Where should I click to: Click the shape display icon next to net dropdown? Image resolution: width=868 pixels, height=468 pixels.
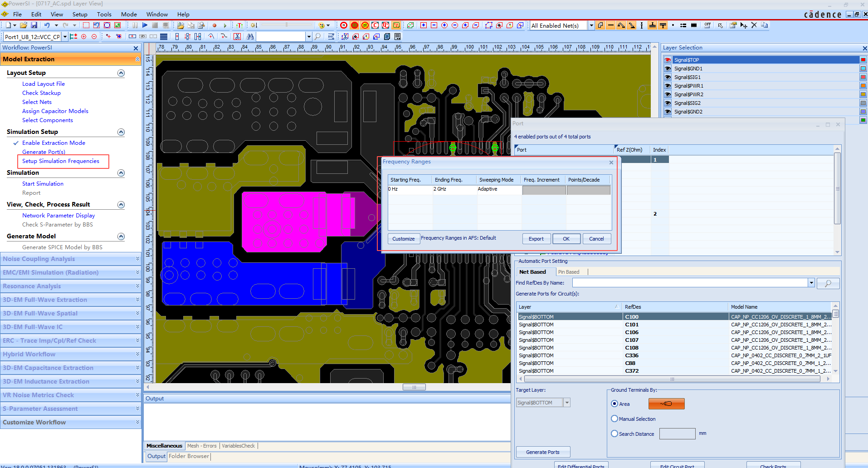point(600,25)
